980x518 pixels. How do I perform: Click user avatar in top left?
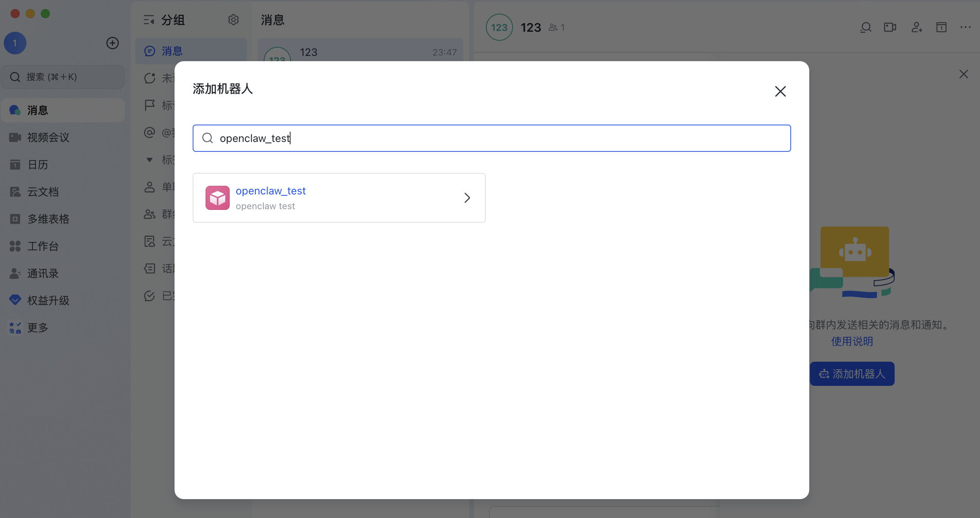[x=15, y=43]
